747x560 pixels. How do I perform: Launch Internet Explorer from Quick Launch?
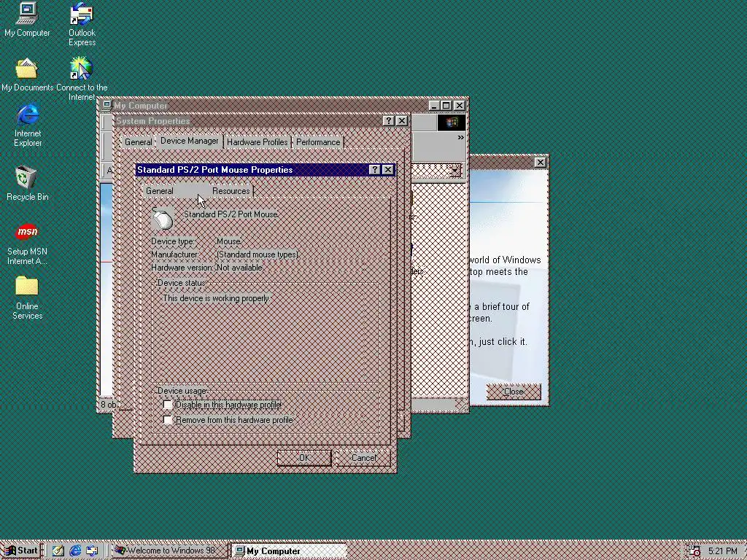[x=75, y=551]
